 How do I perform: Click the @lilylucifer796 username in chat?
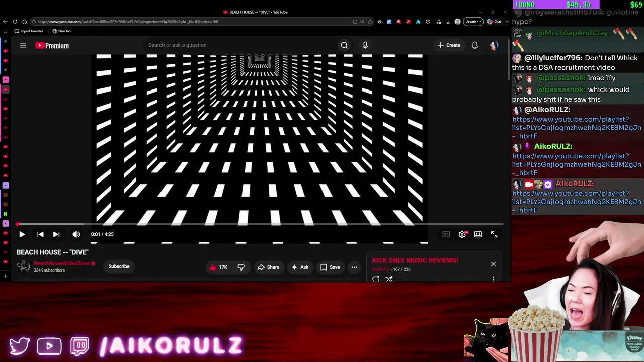[553, 58]
